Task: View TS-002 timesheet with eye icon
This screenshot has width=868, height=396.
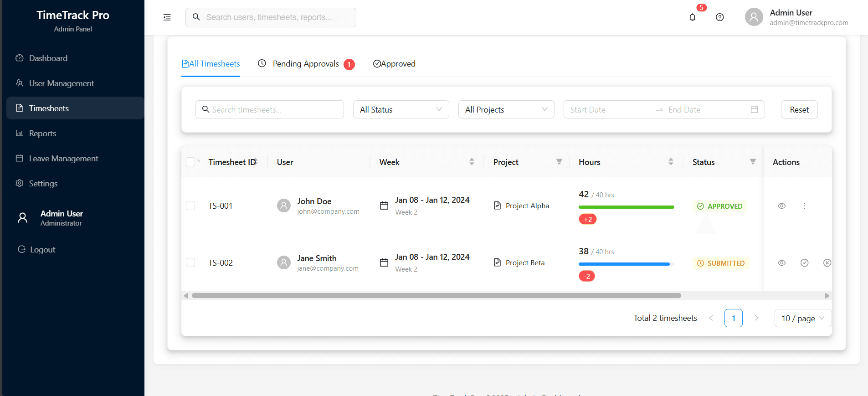Action: coord(781,263)
